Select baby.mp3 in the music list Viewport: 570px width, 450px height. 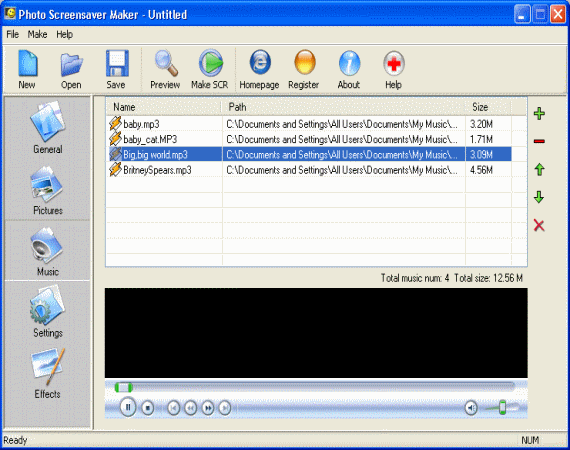(x=141, y=124)
